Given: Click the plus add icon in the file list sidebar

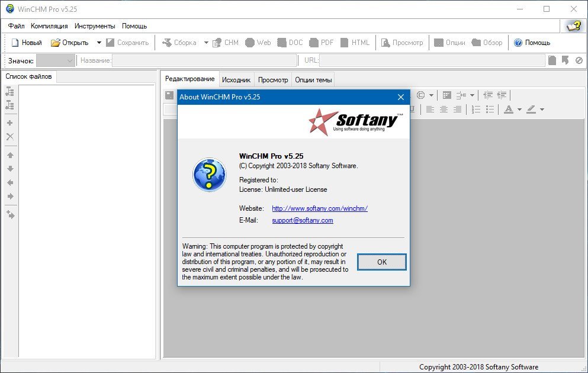Looking at the screenshot, I should (x=10, y=123).
